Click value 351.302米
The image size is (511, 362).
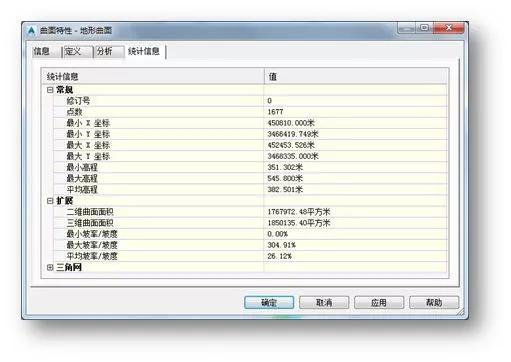285,167
